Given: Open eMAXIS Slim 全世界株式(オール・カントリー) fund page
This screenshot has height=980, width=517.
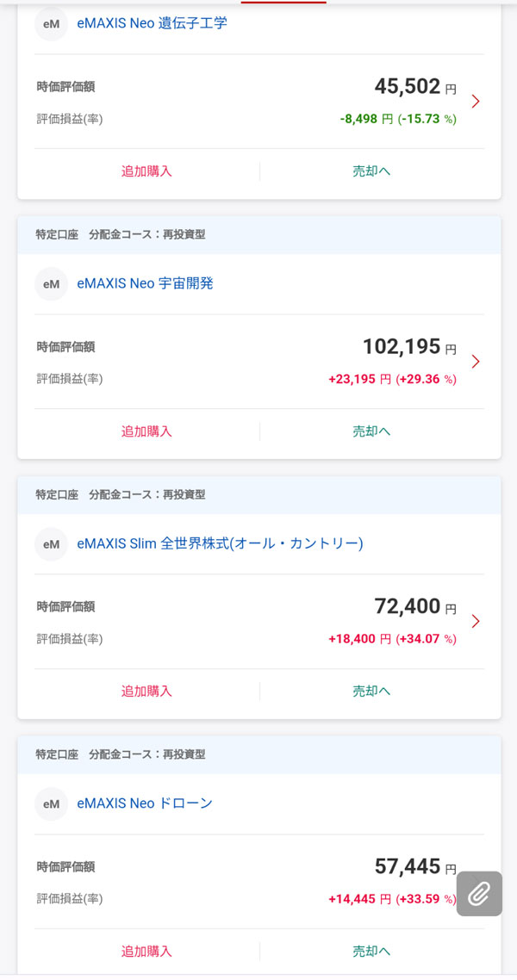Looking at the screenshot, I should [220, 543].
